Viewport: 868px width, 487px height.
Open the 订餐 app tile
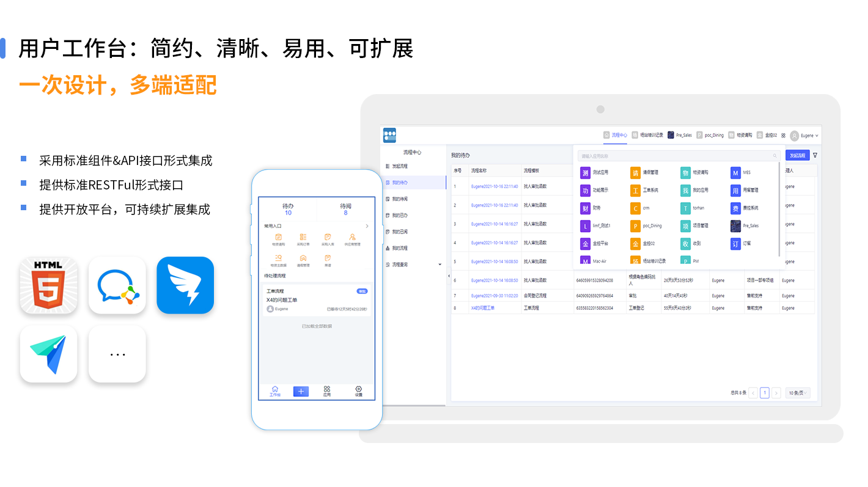(x=741, y=244)
